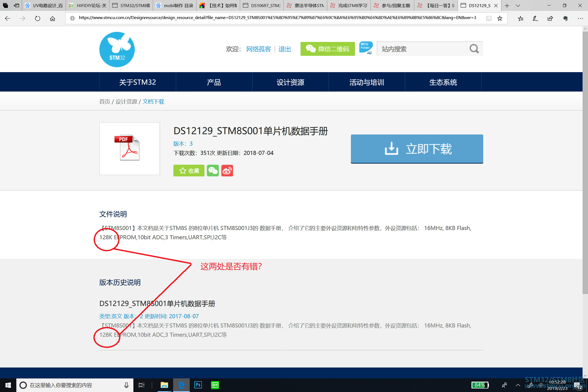Click the 站内搜索 search input field
Screen dimensions: 588x392
coord(422,49)
